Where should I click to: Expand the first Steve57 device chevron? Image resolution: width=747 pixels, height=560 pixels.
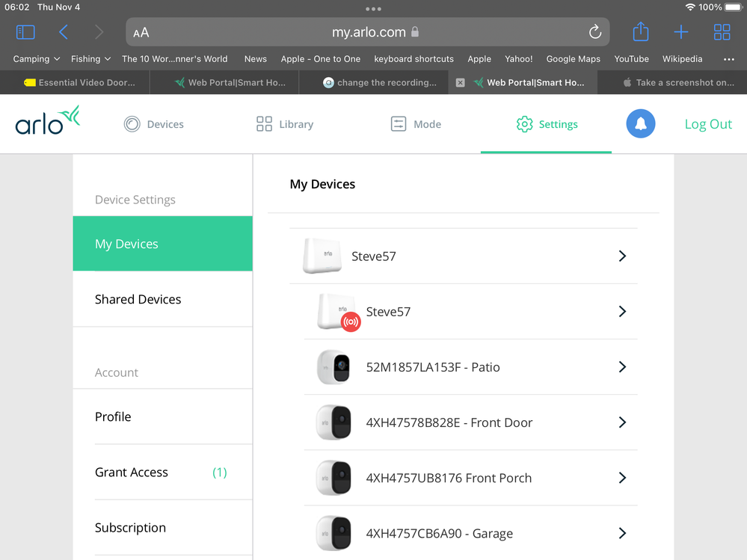[622, 256]
